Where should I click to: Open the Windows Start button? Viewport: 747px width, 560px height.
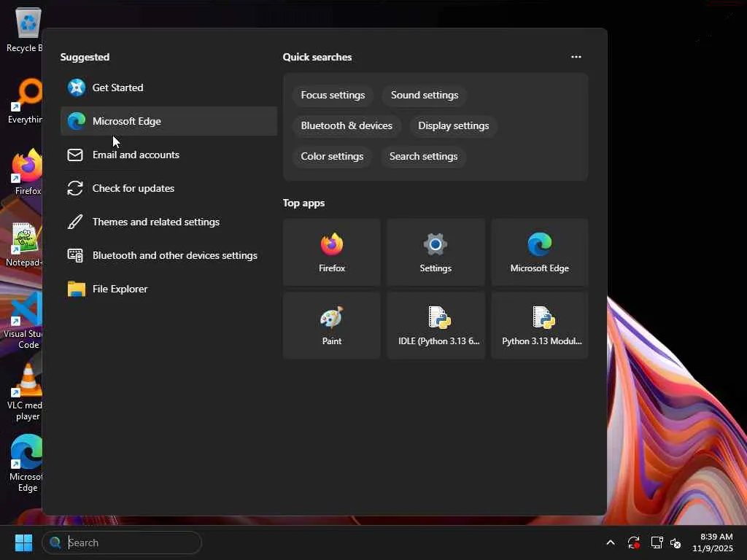(23, 542)
